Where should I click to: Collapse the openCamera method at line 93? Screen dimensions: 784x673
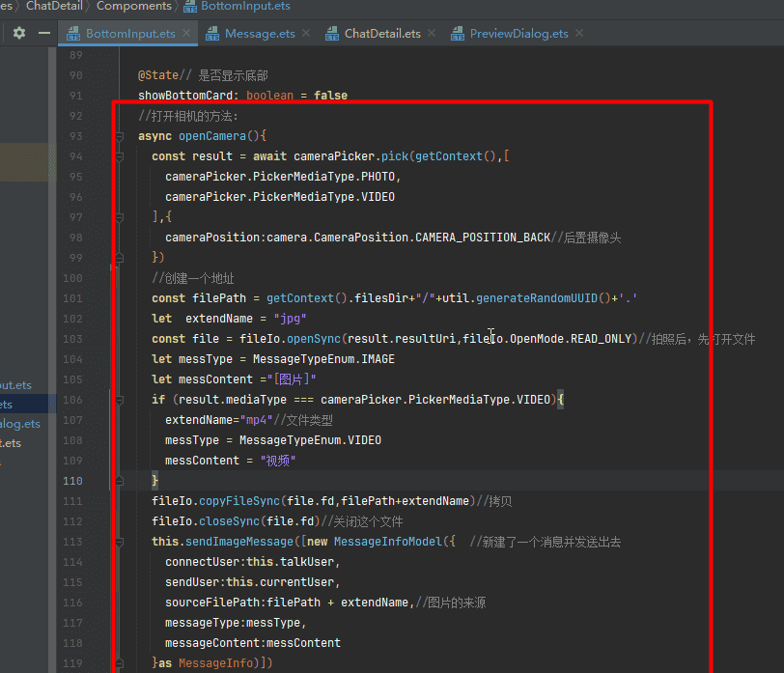(119, 136)
